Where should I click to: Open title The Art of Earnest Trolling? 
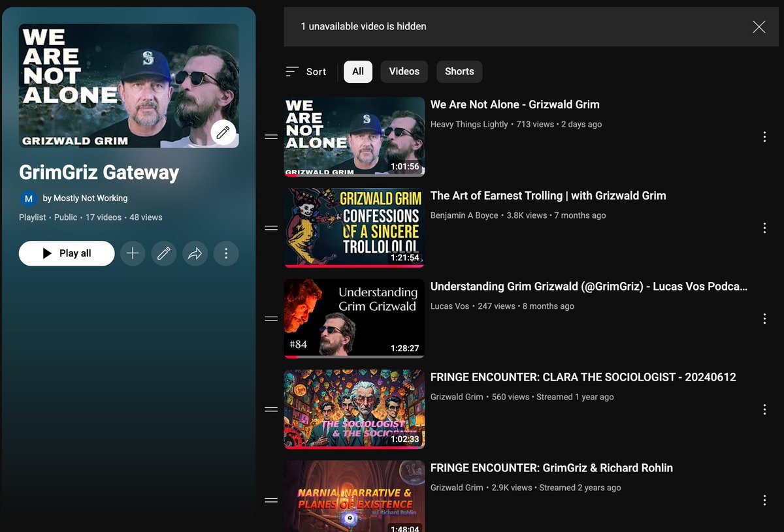(548, 195)
